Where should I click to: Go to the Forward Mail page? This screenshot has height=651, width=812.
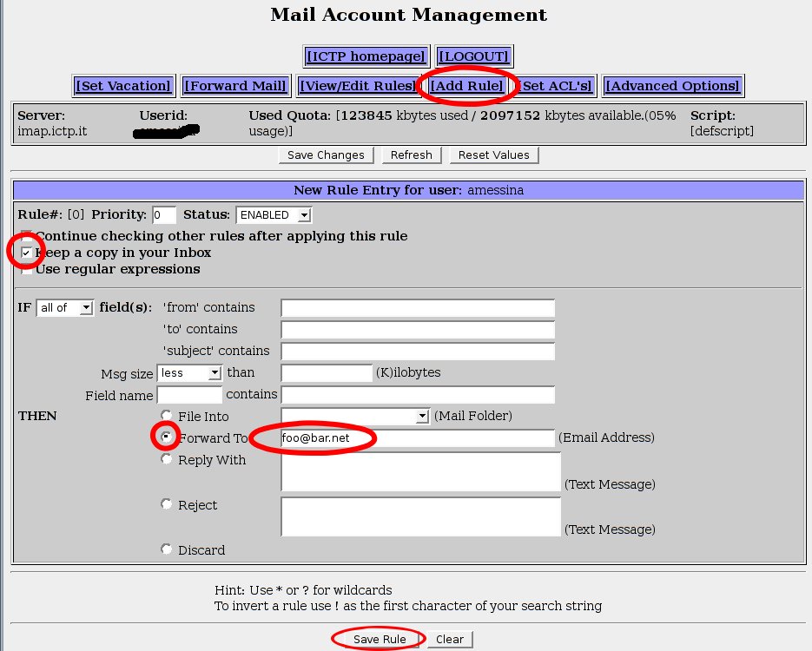pos(235,85)
